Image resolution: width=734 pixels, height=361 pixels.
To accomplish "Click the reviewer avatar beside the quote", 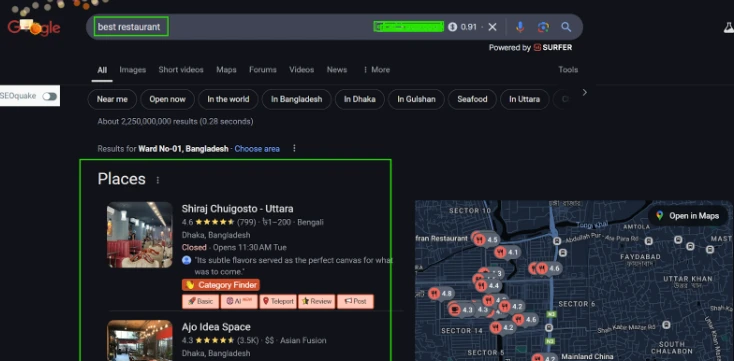I will click(x=186, y=260).
